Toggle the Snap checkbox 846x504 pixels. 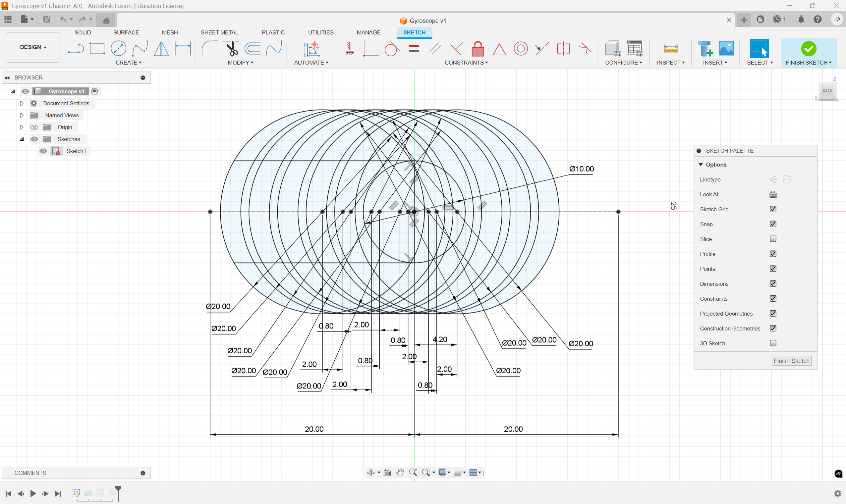point(773,224)
